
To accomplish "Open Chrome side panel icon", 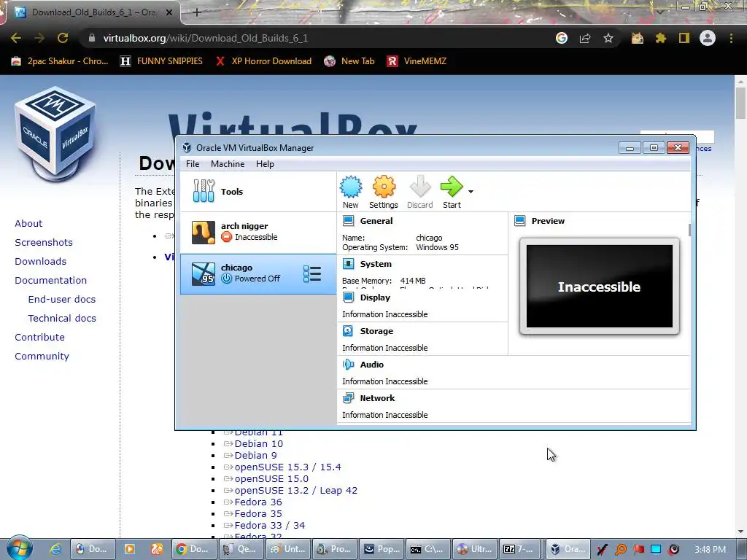I will pos(684,38).
